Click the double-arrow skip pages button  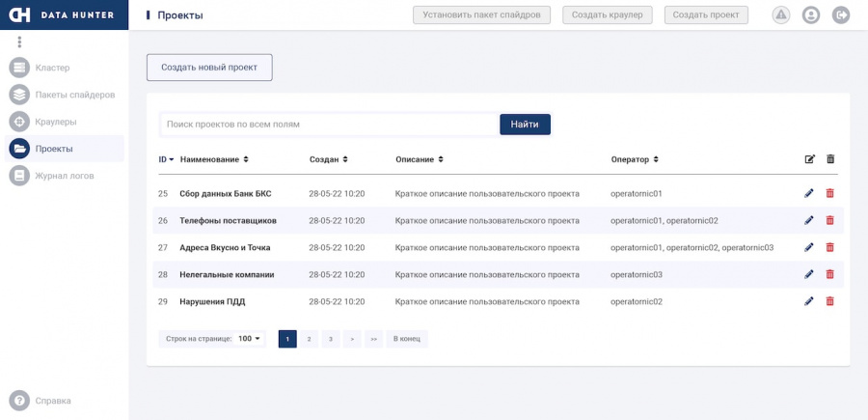(x=373, y=339)
